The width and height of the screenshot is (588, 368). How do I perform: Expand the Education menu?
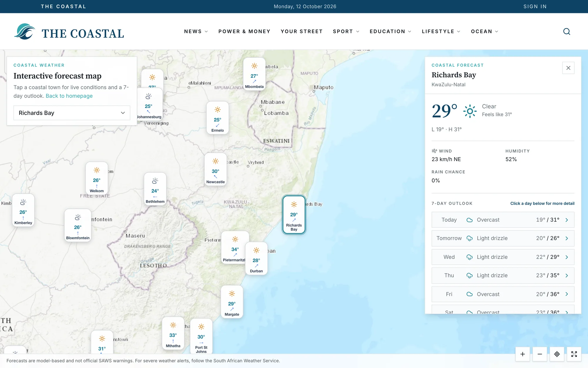click(x=390, y=32)
